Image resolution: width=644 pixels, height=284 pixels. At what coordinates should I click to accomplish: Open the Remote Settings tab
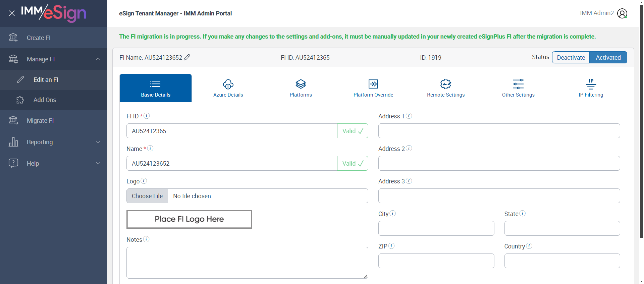click(x=446, y=88)
